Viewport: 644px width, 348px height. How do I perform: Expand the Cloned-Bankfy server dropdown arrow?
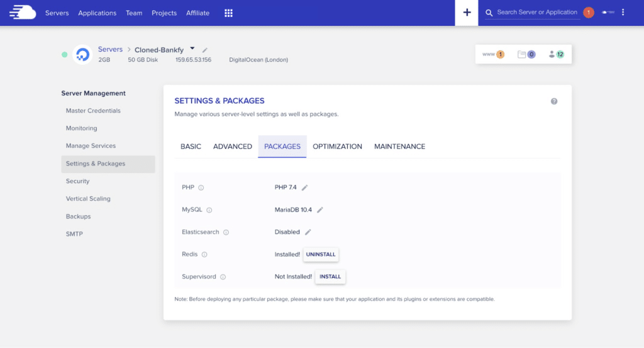click(x=192, y=48)
